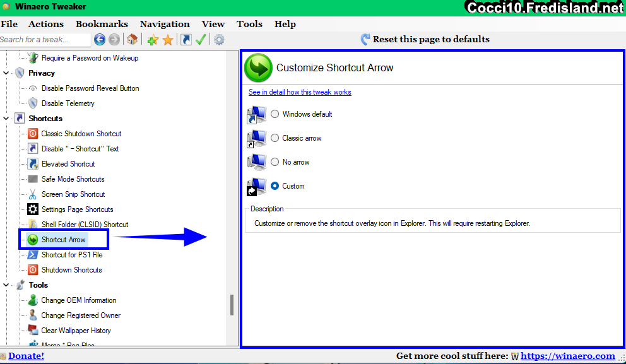Image resolution: width=626 pixels, height=364 pixels.
Task: Select Shortcut for PS1 File item
Action: 72,255
